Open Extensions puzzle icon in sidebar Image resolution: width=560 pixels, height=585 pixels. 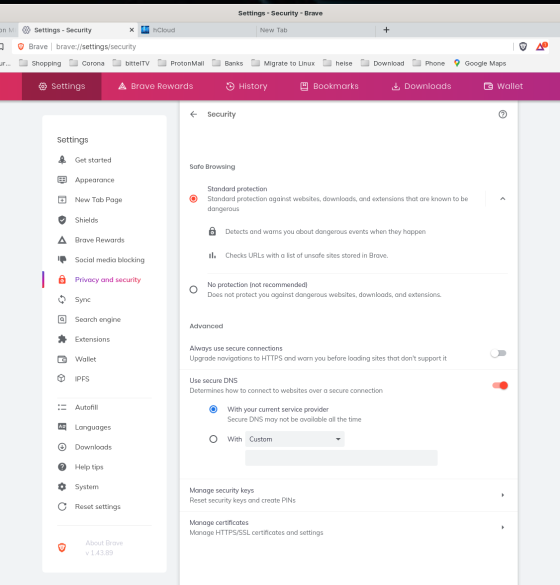pyautogui.click(x=62, y=339)
